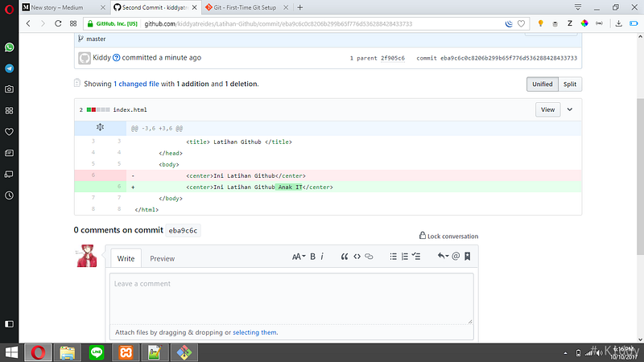Open a new browser tab
This screenshot has width=644, height=362.
(299, 7)
